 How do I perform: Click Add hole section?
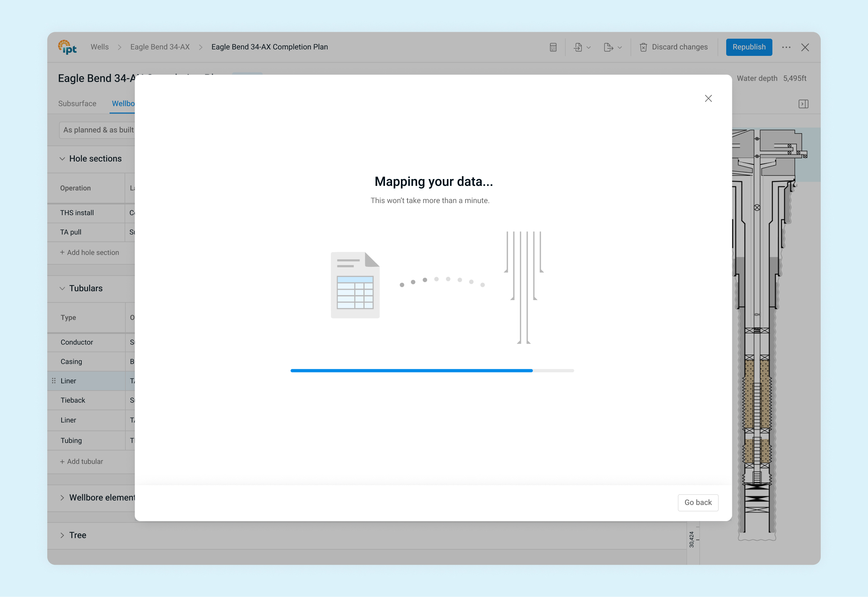click(x=90, y=252)
